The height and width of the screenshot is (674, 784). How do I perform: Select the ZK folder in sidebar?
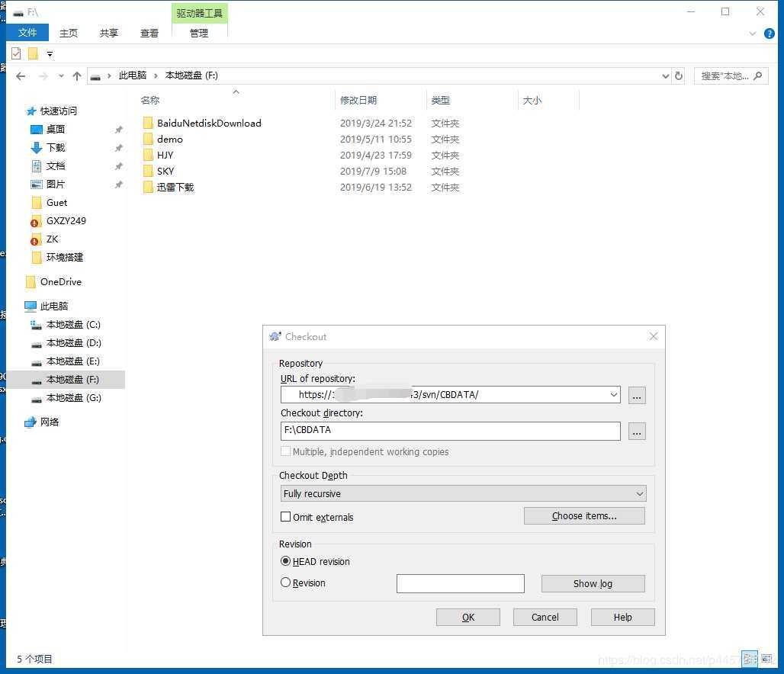[x=52, y=239]
